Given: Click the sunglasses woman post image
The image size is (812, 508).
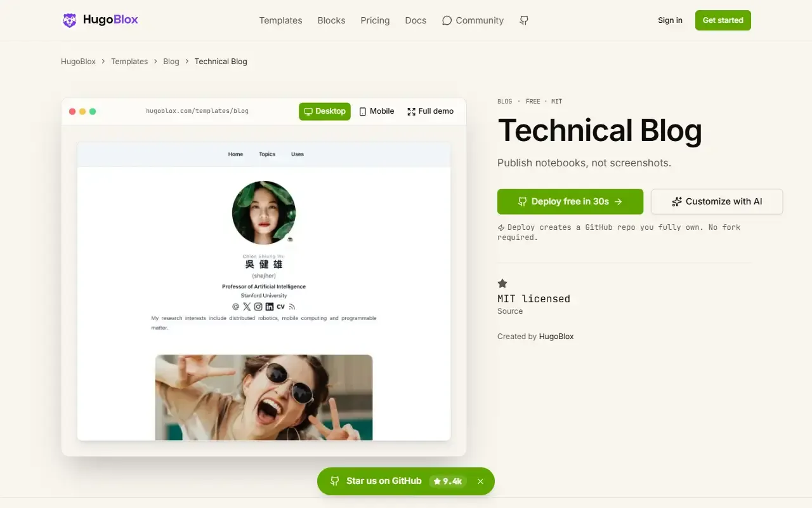Looking at the screenshot, I should (x=264, y=398).
